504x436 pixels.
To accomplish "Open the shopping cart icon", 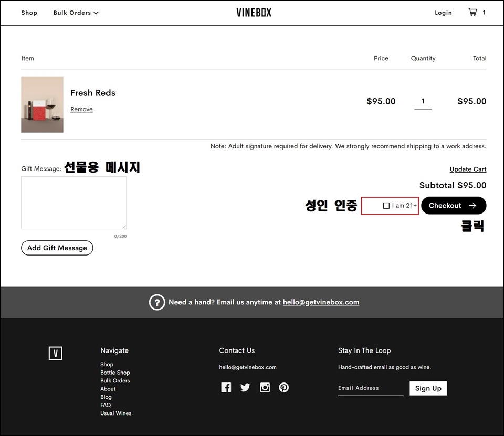I will coord(472,12).
